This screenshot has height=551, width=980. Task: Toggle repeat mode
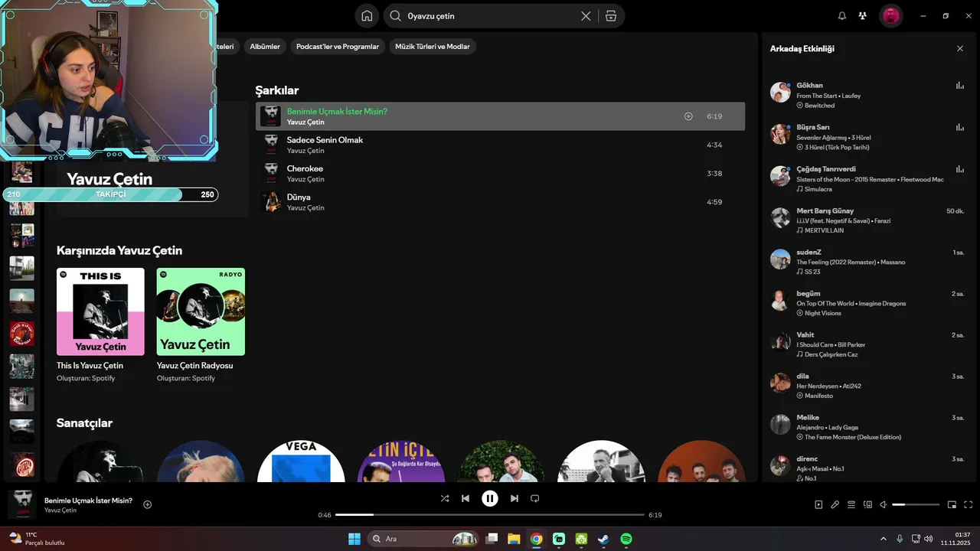[535, 498]
